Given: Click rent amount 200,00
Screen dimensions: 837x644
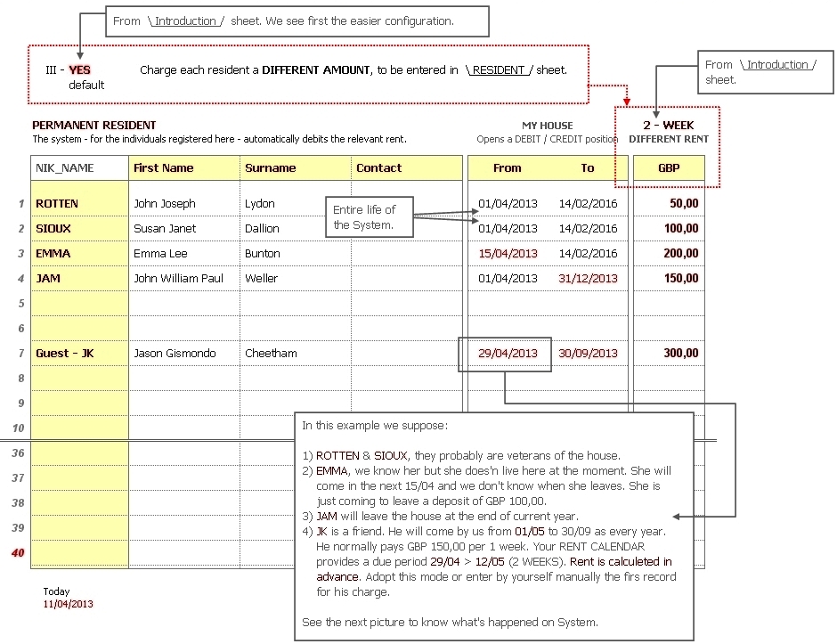Looking at the screenshot, I should [x=681, y=254].
